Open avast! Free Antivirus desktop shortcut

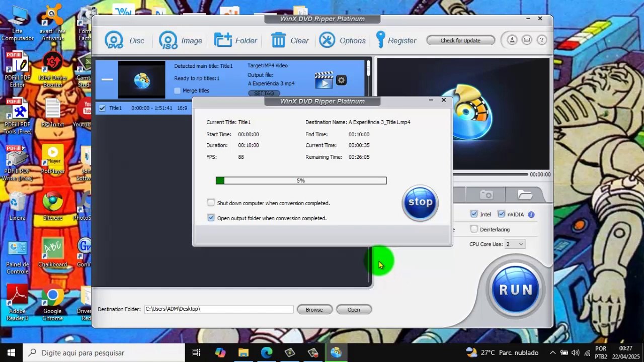(x=53, y=23)
